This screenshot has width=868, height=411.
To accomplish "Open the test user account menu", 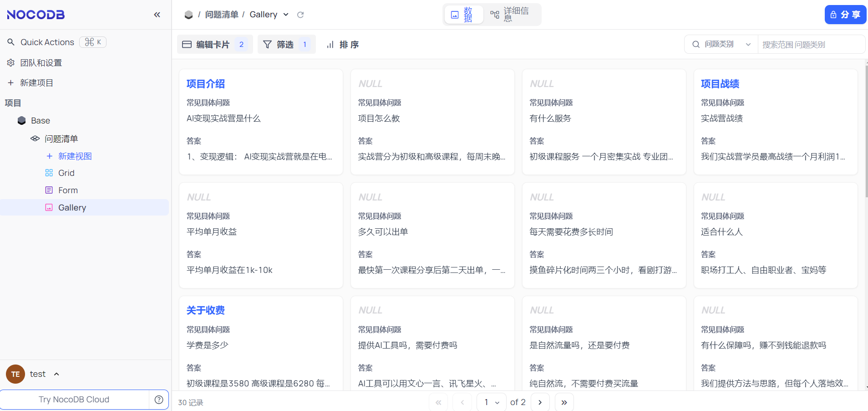I will click(x=45, y=374).
